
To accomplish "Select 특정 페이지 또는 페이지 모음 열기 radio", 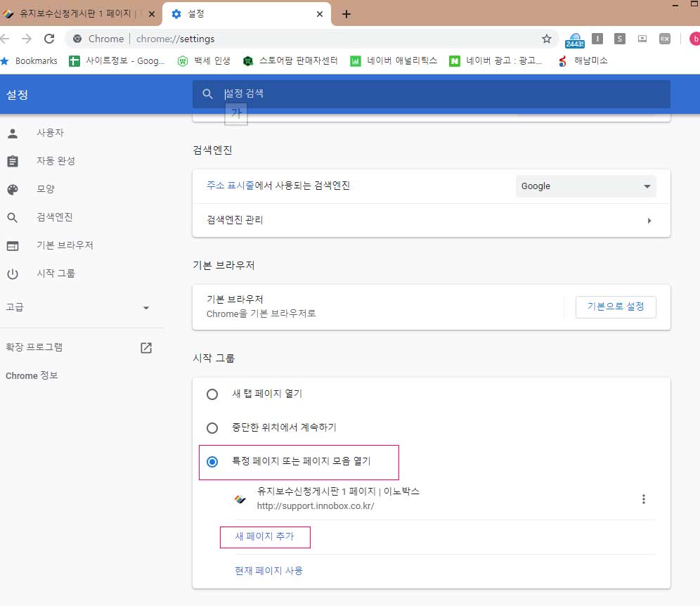I will coord(212,462).
